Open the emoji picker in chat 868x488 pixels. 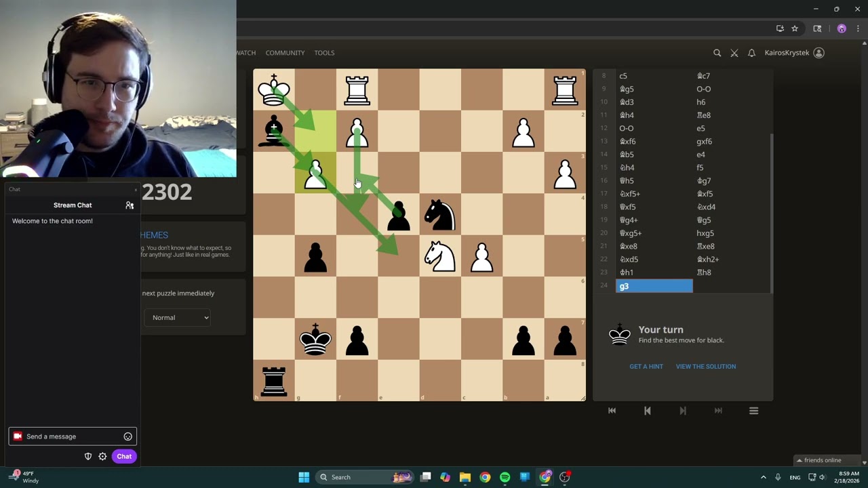coord(127,436)
